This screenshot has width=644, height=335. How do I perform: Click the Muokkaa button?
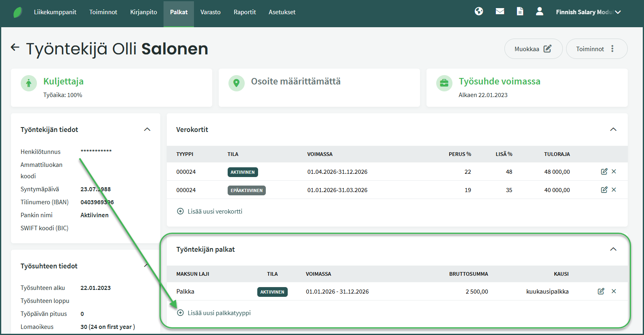tap(533, 49)
